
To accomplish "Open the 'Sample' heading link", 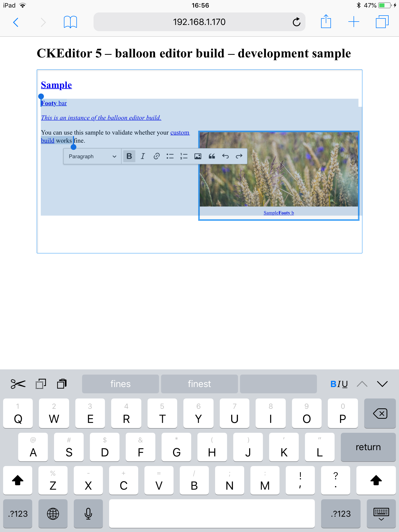I will pyautogui.click(x=56, y=85).
